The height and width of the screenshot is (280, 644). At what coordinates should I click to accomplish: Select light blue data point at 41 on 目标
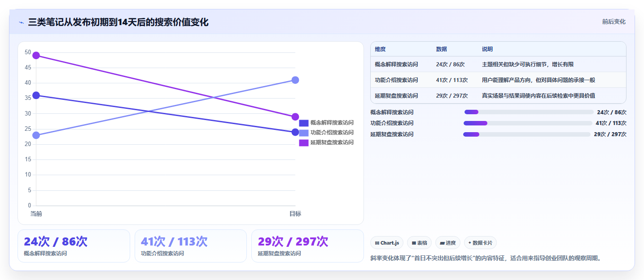[295, 80]
